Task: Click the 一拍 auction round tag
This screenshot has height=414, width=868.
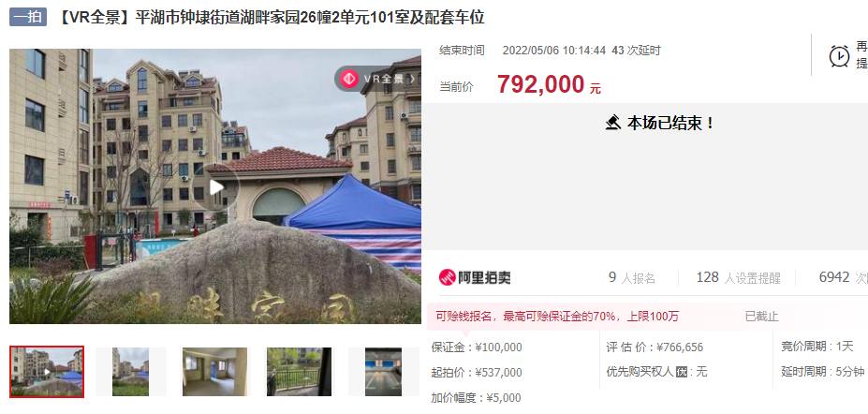Action: pos(28,17)
